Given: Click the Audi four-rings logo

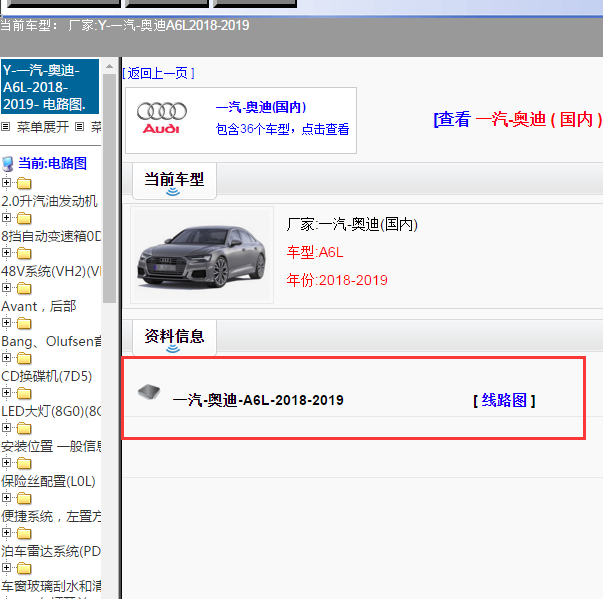Looking at the screenshot, I should 162,118.
